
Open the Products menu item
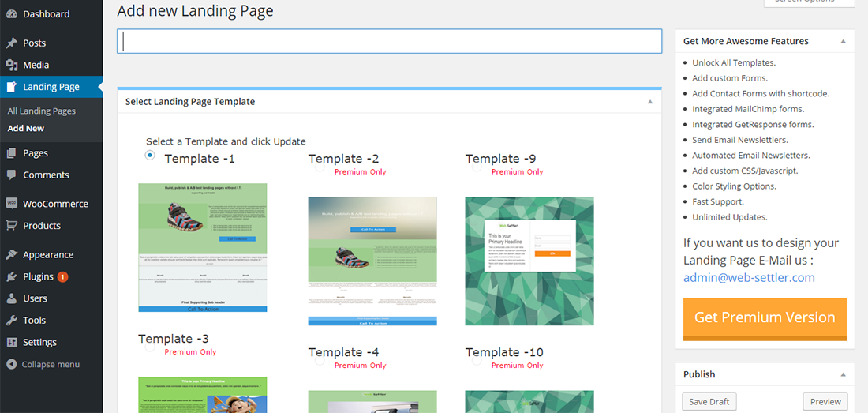coord(51,226)
